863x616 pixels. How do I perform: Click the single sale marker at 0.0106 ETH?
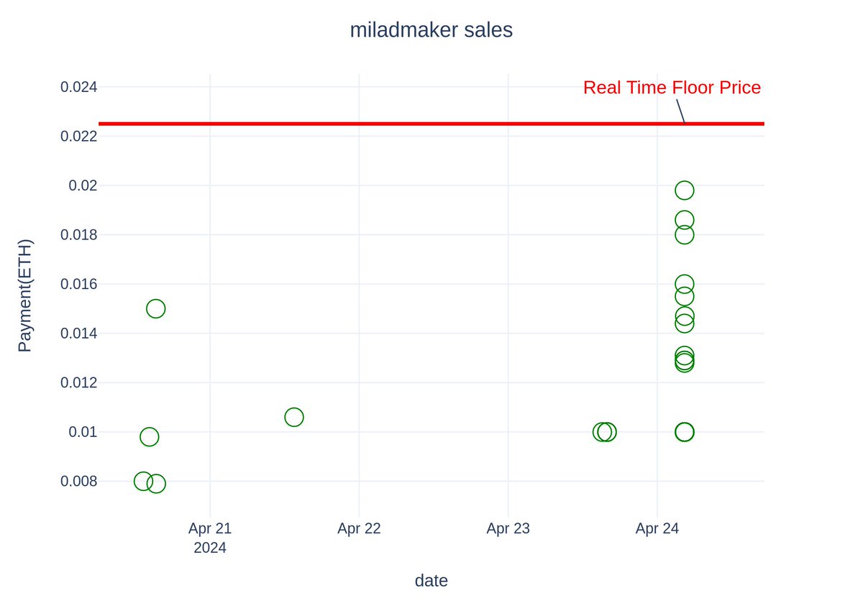click(294, 417)
